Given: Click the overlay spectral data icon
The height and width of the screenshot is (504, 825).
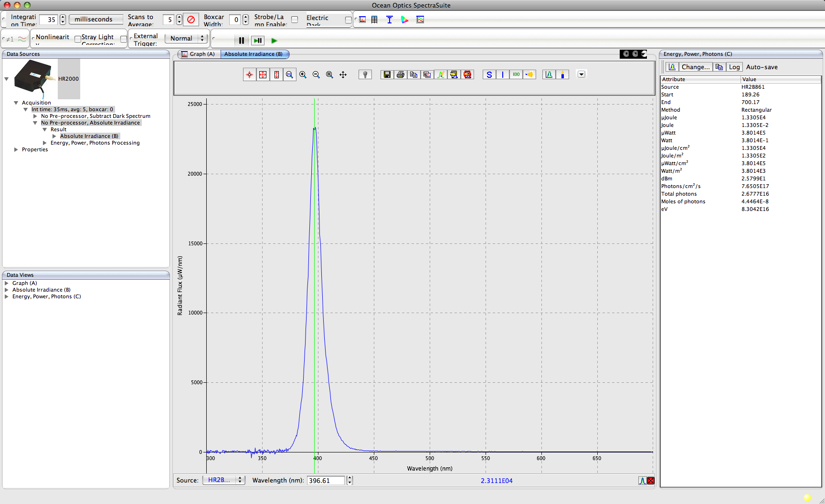Looking at the screenshot, I should [441, 74].
